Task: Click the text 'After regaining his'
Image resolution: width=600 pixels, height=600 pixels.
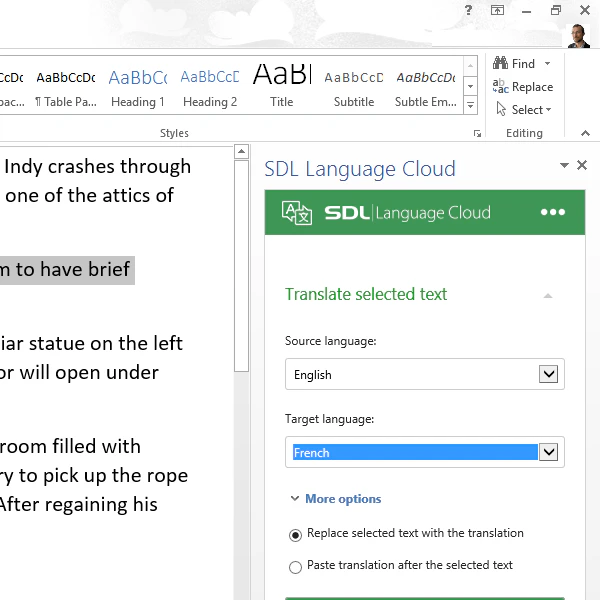Action: coord(78,504)
